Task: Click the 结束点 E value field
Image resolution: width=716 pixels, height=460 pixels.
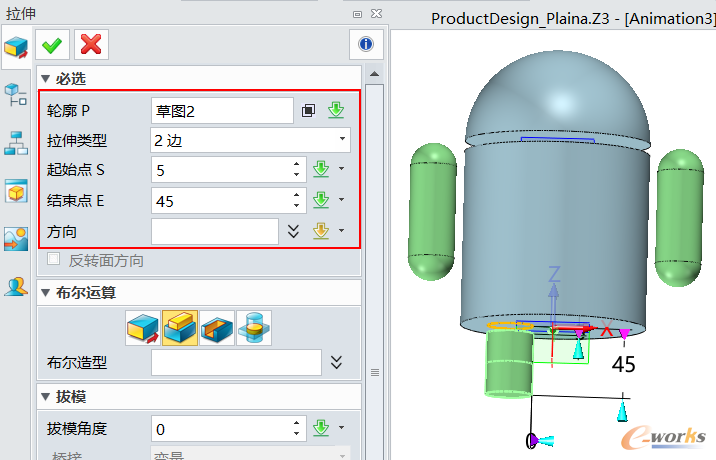Action: [221, 201]
